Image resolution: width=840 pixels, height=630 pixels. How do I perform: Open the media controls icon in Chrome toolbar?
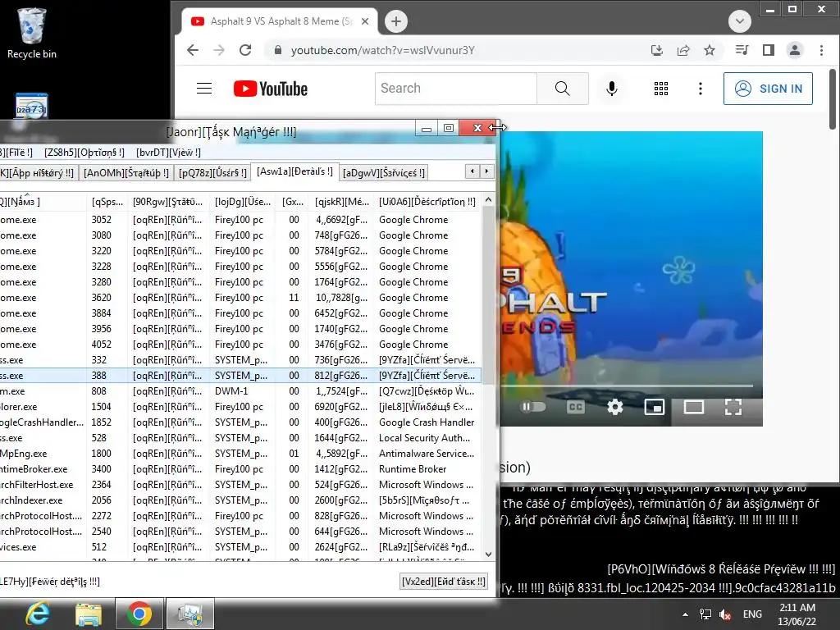(x=742, y=50)
